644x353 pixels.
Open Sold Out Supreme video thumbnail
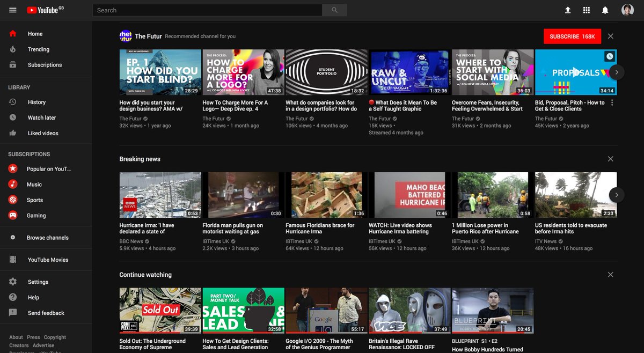click(160, 311)
